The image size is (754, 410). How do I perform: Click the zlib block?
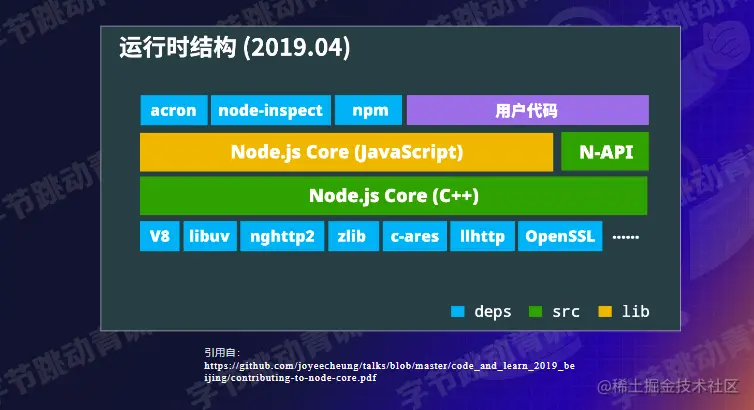pyautogui.click(x=353, y=236)
